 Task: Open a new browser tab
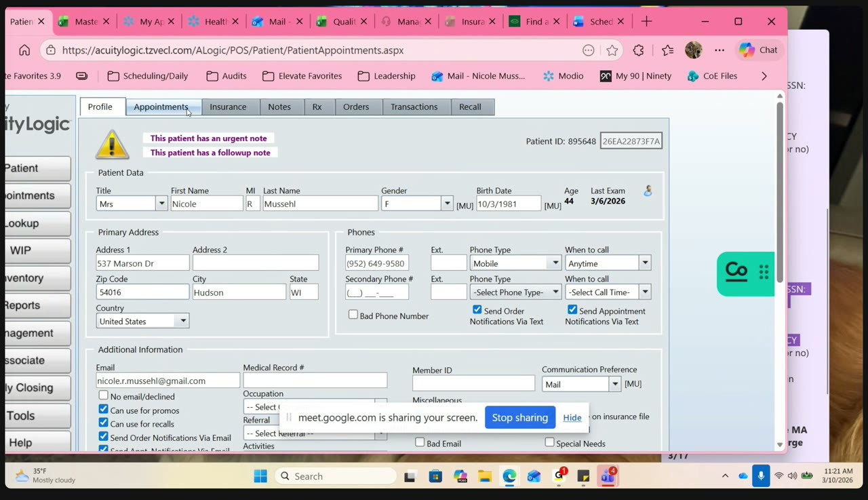[646, 22]
